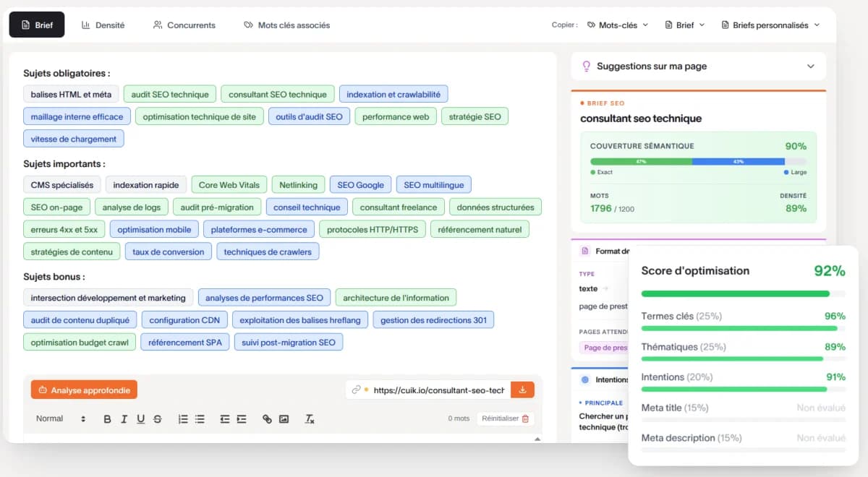Click the editor scrollbar up arrow
Viewport: 868px width, 477px height.
click(537, 439)
